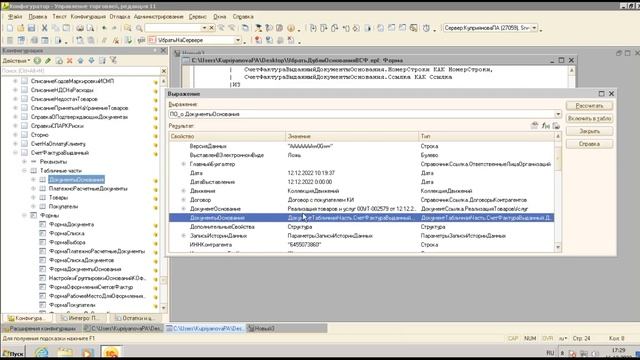Click the stopwatch performance measurement icon
Image resolution: width=640 pixels, height=360 pixels.
click(x=426, y=28)
